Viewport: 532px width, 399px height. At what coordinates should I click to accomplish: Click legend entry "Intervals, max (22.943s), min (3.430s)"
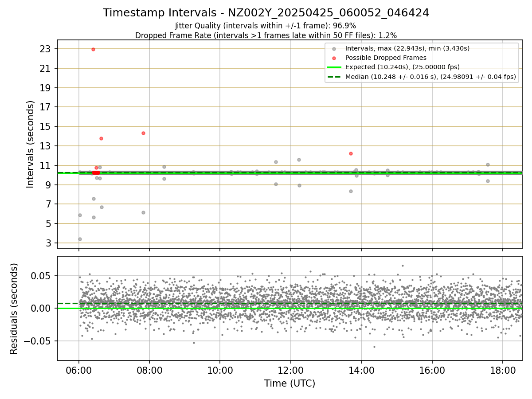(x=407, y=48)
